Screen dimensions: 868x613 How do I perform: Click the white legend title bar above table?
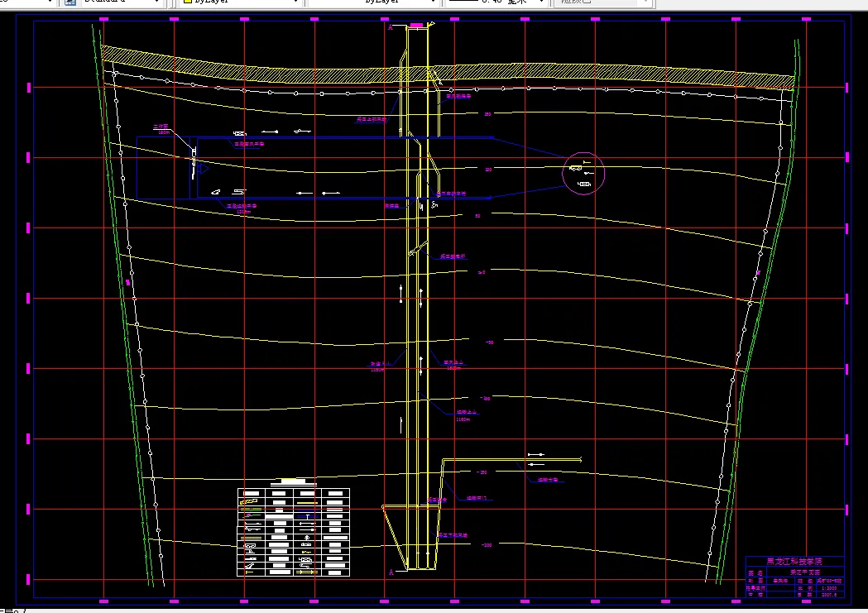294,481
